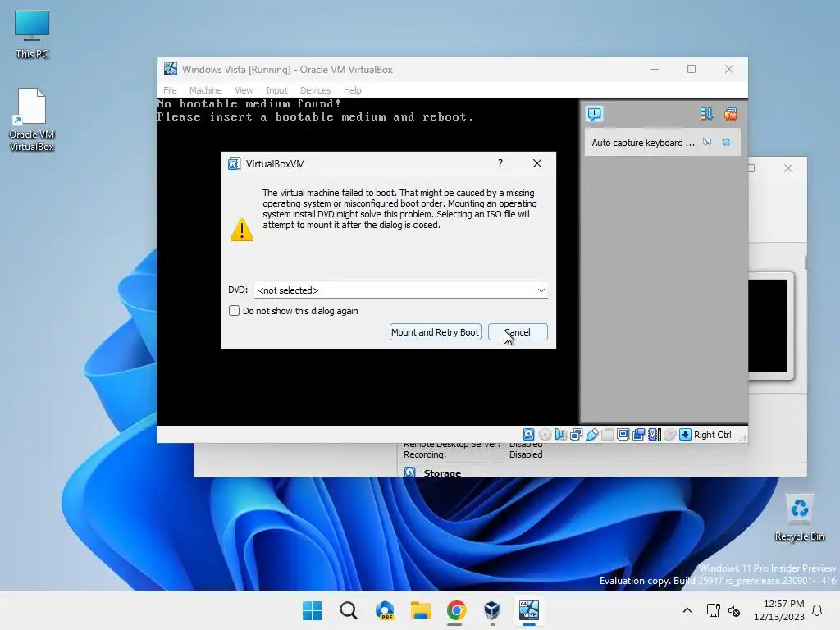840x630 pixels.
Task: Maximize the Windows Vista VirtualBox window
Action: pos(692,69)
